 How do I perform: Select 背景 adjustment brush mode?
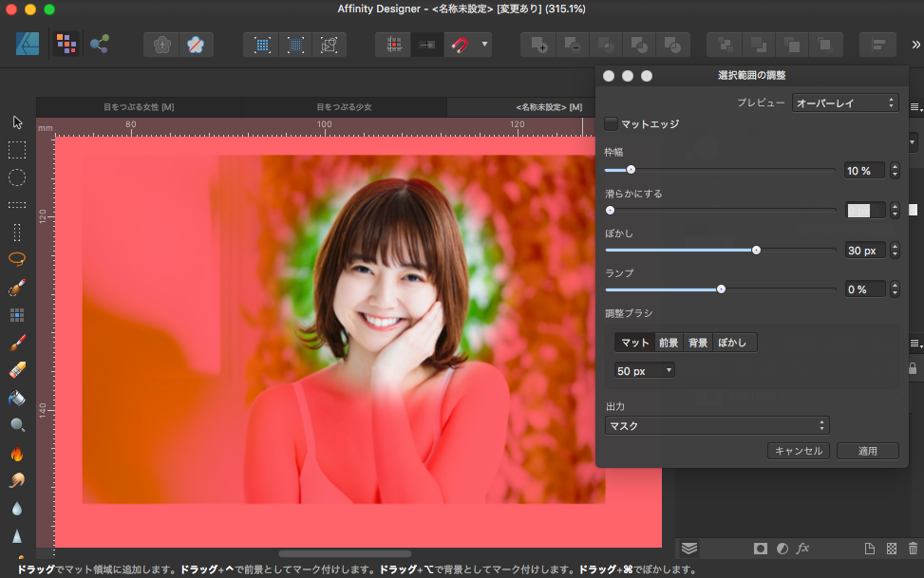click(698, 343)
